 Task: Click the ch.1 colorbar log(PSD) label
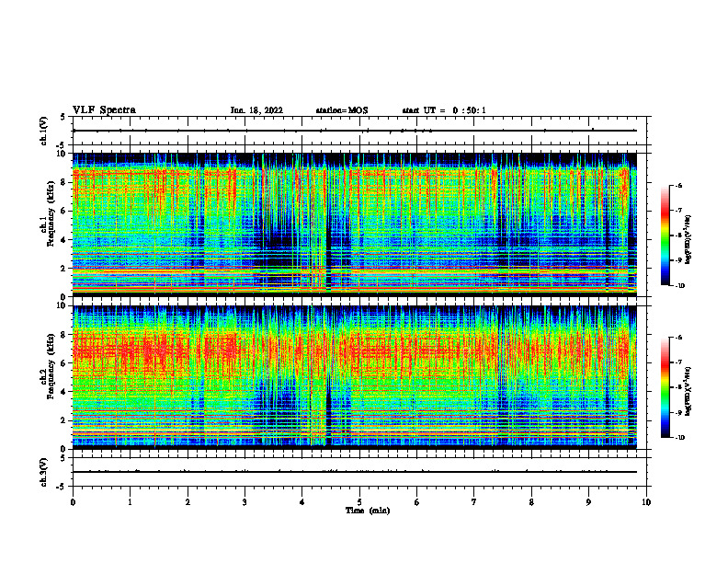688,240
